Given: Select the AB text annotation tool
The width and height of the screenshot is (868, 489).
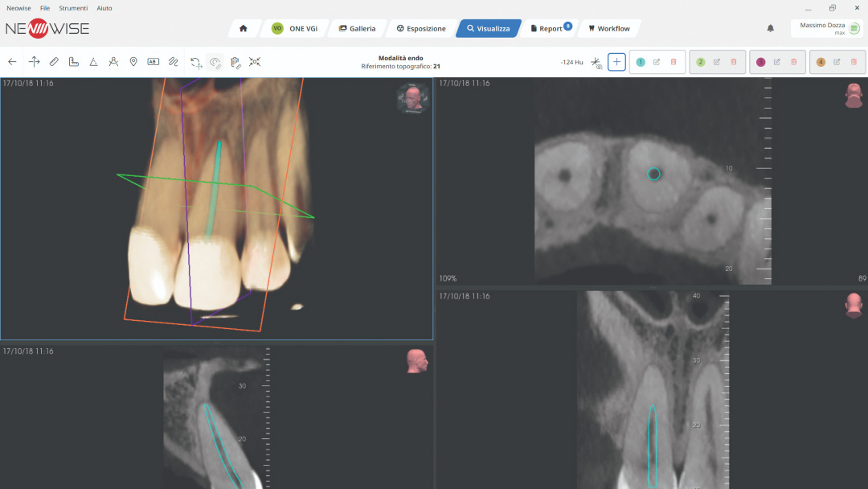Looking at the screenshot, I should [154, 62].
